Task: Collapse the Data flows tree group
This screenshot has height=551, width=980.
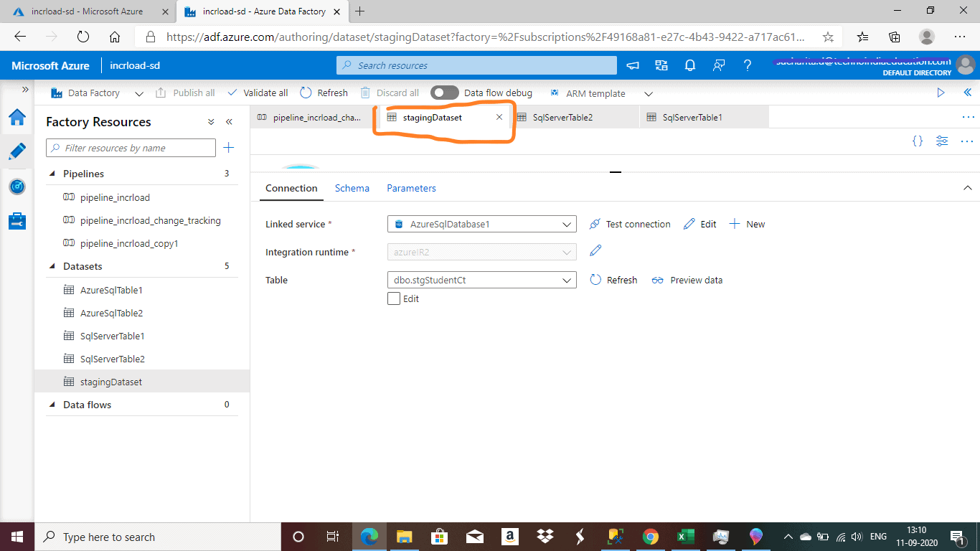Action: pyautogui.click(x=52, y=405)
